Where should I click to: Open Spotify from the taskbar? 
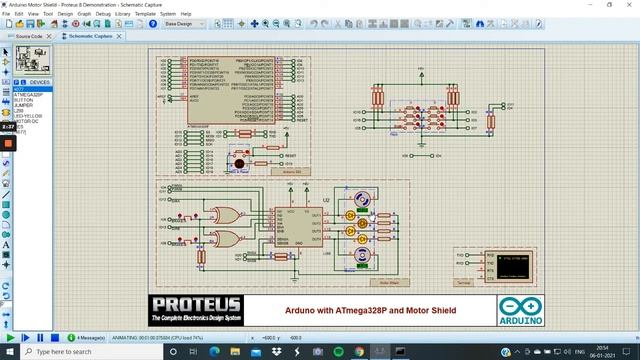pyautogui.click(x=338, y=351)
